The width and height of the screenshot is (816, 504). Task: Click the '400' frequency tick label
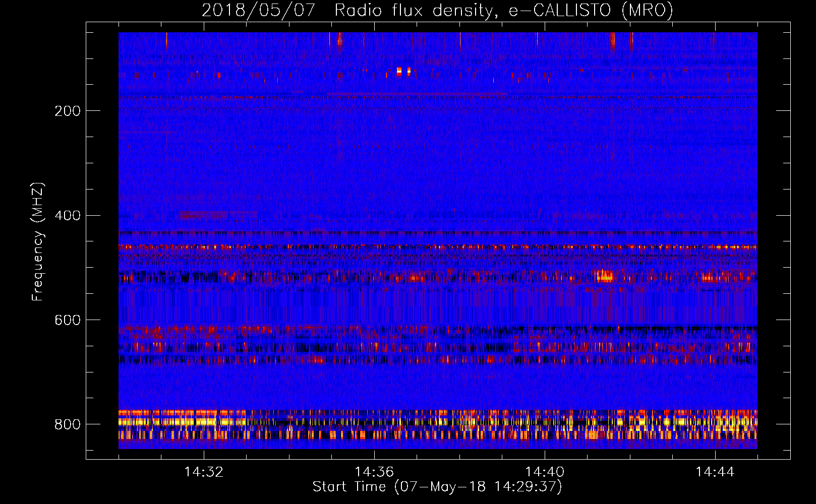coord(68,216)
